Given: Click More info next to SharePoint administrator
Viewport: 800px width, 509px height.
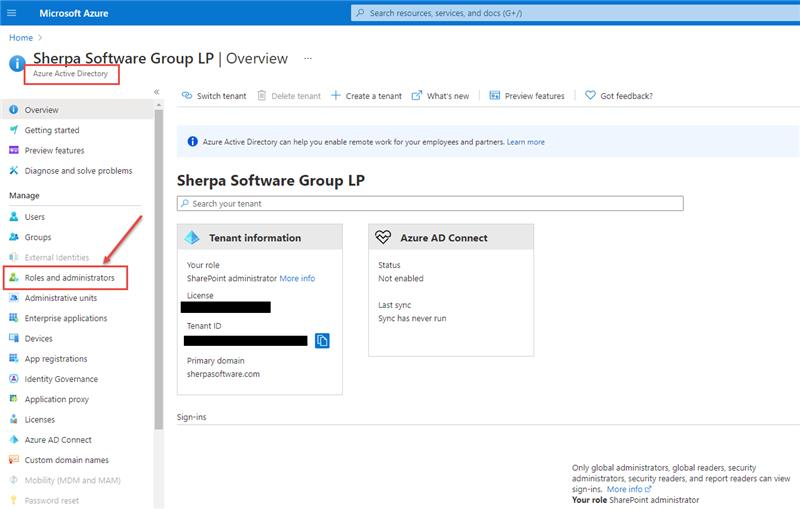Looking at the screenshot, I should [x=297, y=278].
